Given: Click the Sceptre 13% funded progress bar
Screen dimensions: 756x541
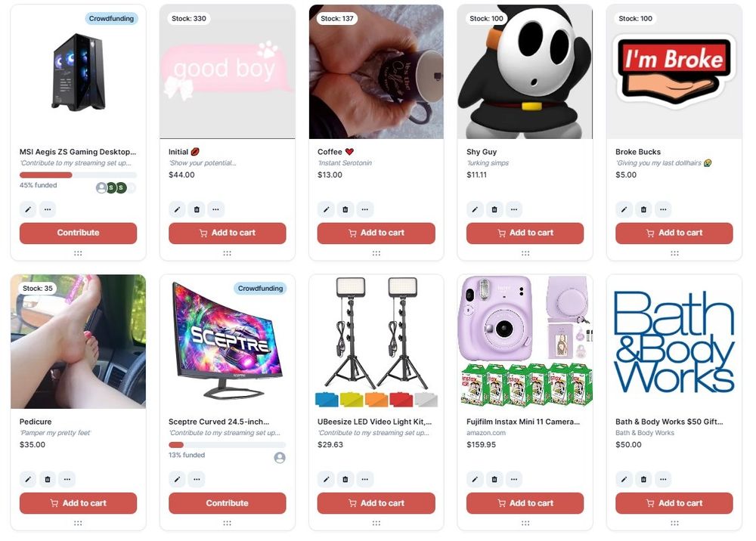Looking at the screenshot, I should [227, 444].
